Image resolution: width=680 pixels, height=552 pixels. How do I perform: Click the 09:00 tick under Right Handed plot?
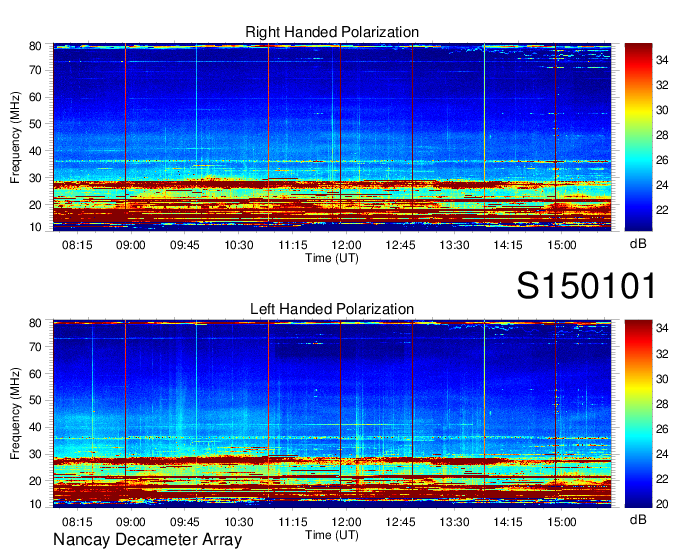[x=131, y=245]
